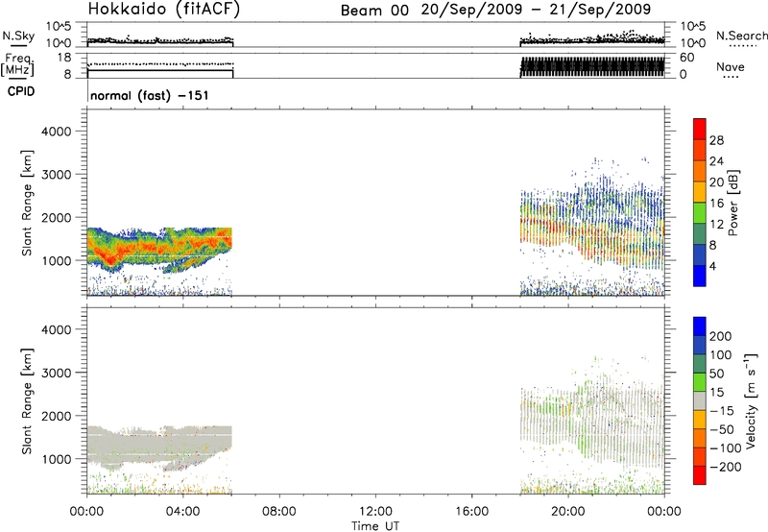Click the 'N.Search' legend label
Viewport: 768px width, 532px height.
click(x=741, y=36)
